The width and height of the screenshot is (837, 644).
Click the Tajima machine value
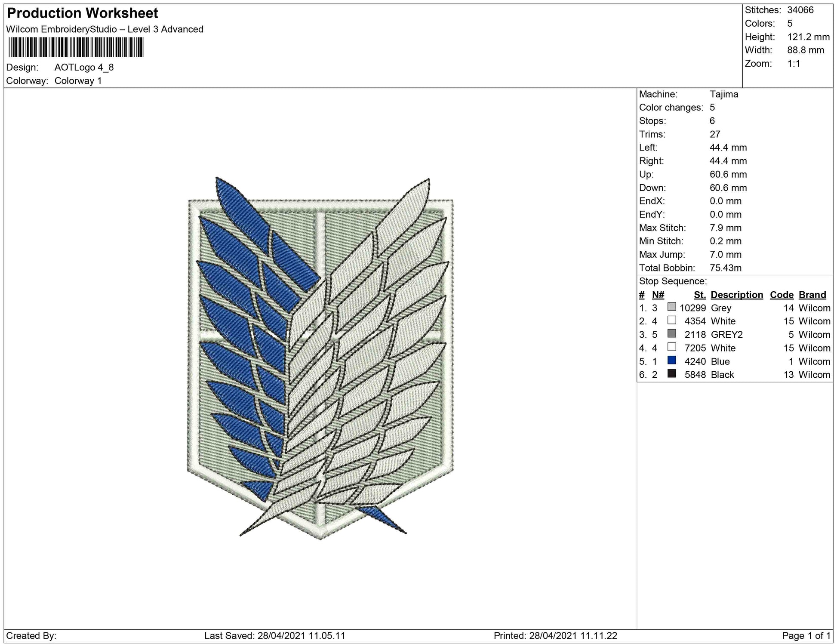(724, 94)
